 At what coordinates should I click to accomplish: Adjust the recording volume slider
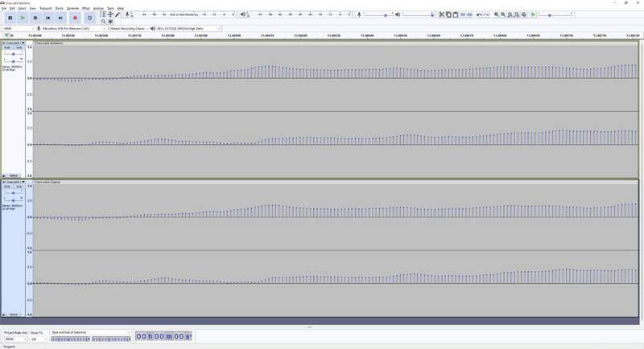pyautogui.click(x=378, y=14)
